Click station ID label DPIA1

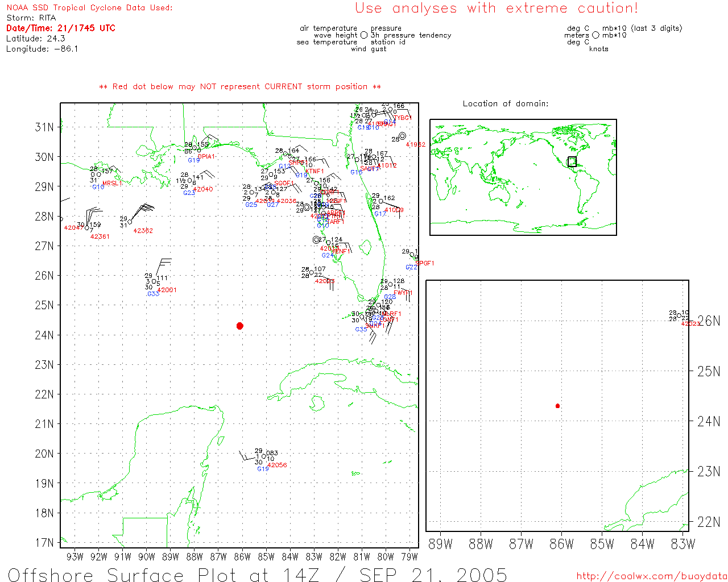click(206, 157)
